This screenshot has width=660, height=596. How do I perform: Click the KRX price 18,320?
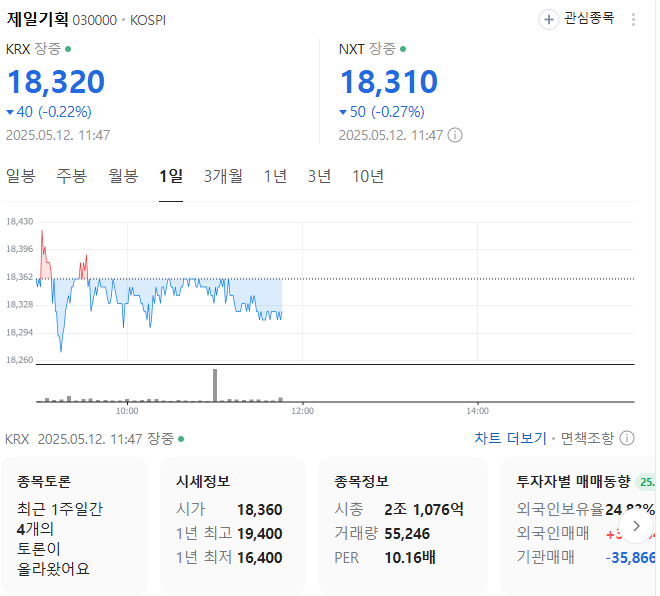point(56,82)
